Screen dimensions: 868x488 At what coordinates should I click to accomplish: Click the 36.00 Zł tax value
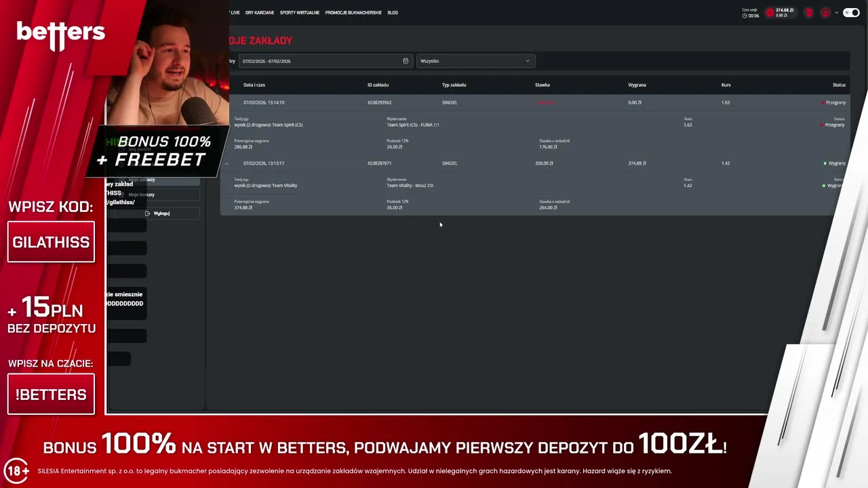point(395,207)
